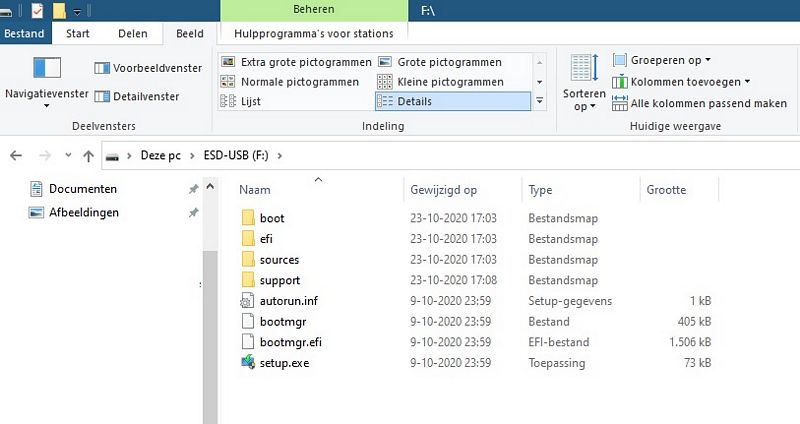
Task: Open Quick Access Toolbar customize dropdown
Action: 77,11
